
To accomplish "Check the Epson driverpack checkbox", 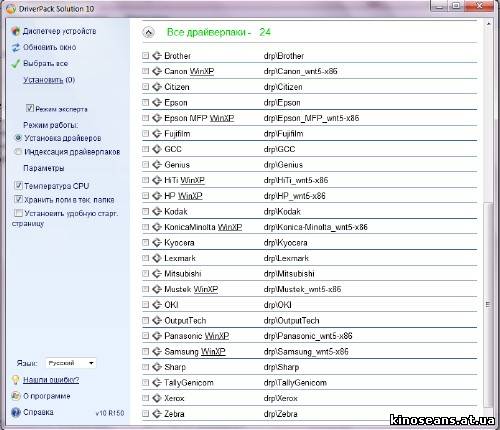I will pyautogui.click(x=145, y=102).
